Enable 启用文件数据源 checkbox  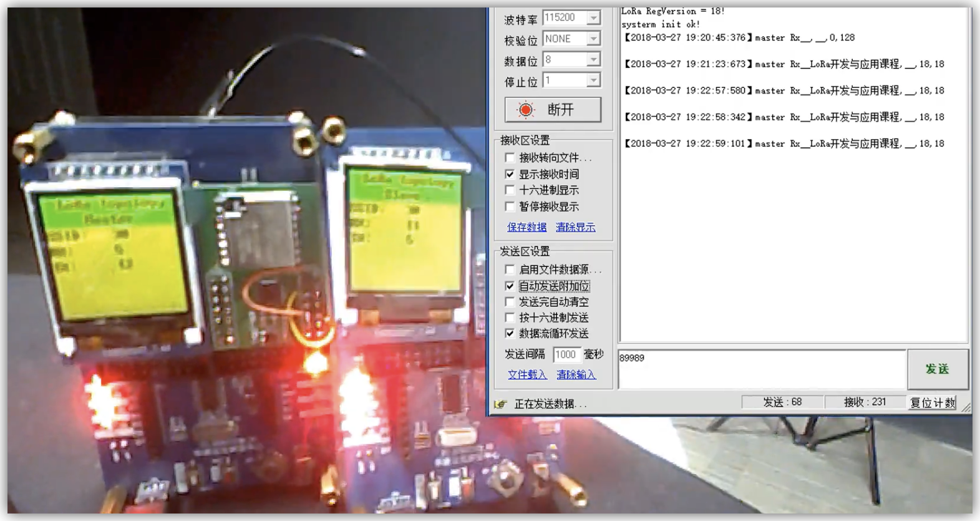pyautogui.click(x=510, y=270)
